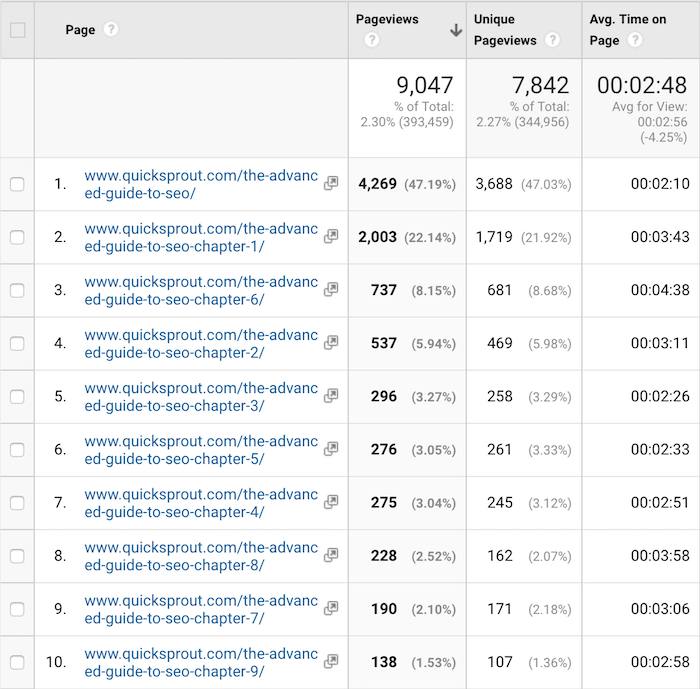700x689 pixels.
Task: Click unique pageviews value 3,688
Action: (x=494, y=184)
